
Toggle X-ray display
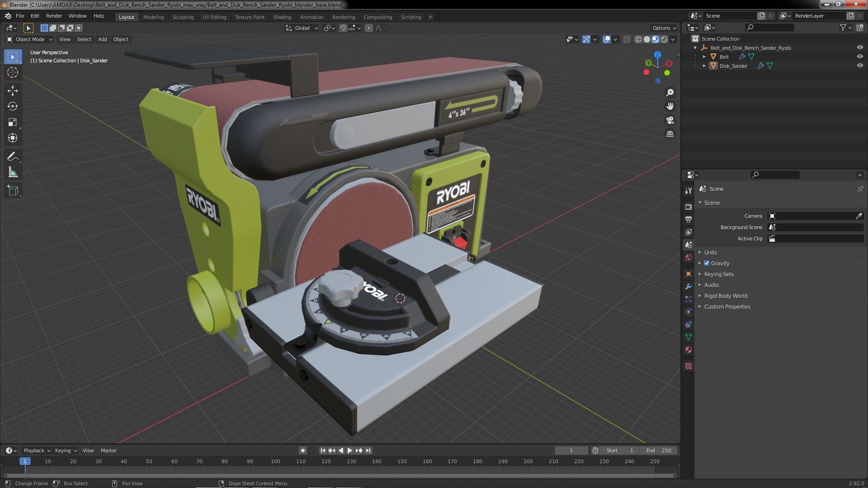pyautogui.click(x=627, y=40)
